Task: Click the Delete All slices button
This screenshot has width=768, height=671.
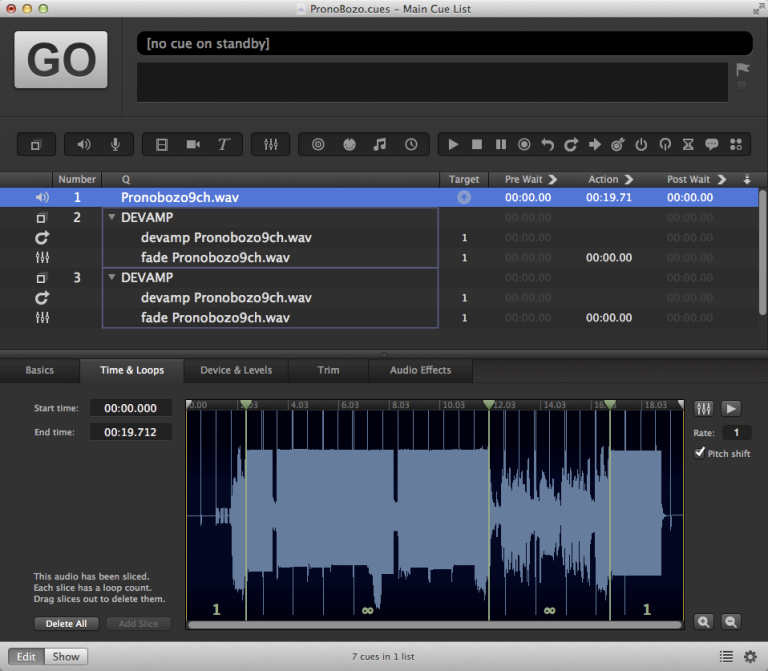Action: 67,623
